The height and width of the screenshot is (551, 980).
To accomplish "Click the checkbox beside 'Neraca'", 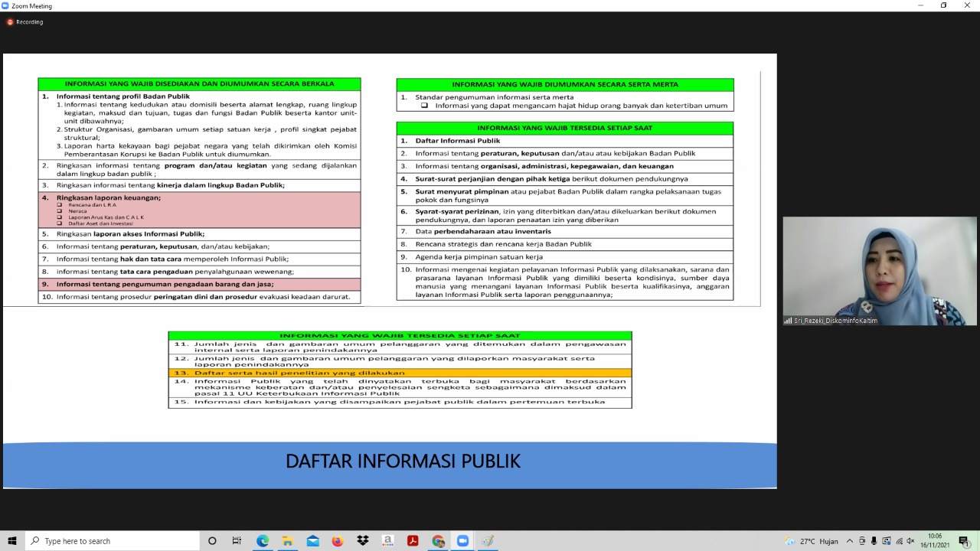I will [x=60, y=211].
